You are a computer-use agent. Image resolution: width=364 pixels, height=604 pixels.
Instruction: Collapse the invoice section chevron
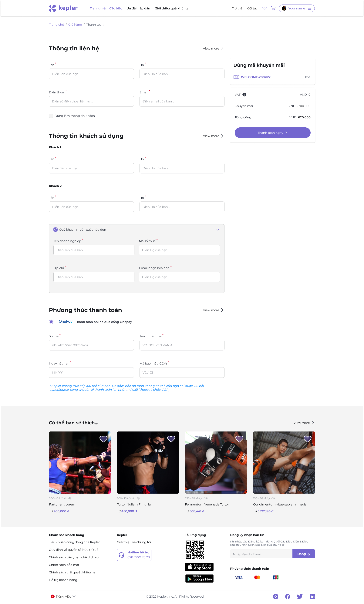[217, 230]
